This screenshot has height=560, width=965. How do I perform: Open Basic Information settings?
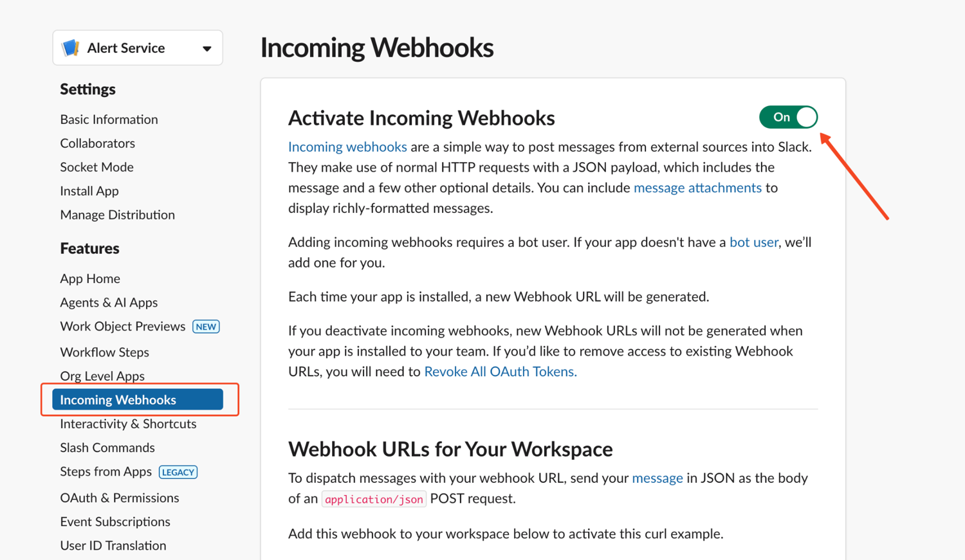coord(109,120)
